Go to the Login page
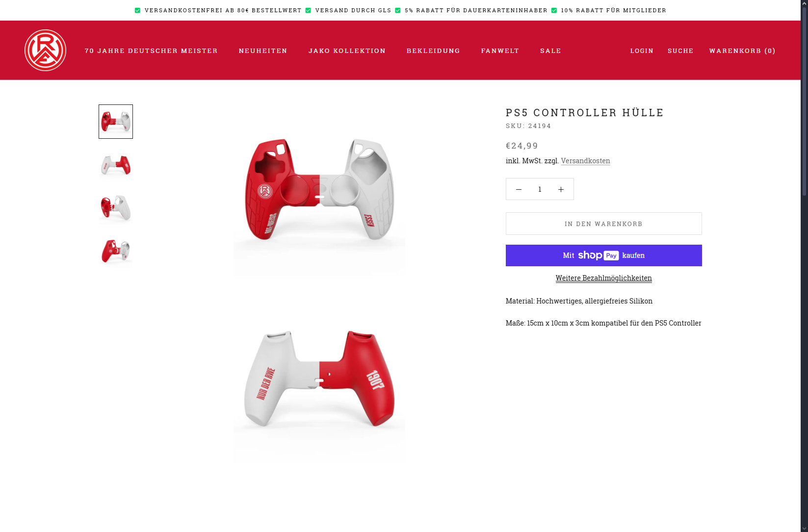 [642, 51]
